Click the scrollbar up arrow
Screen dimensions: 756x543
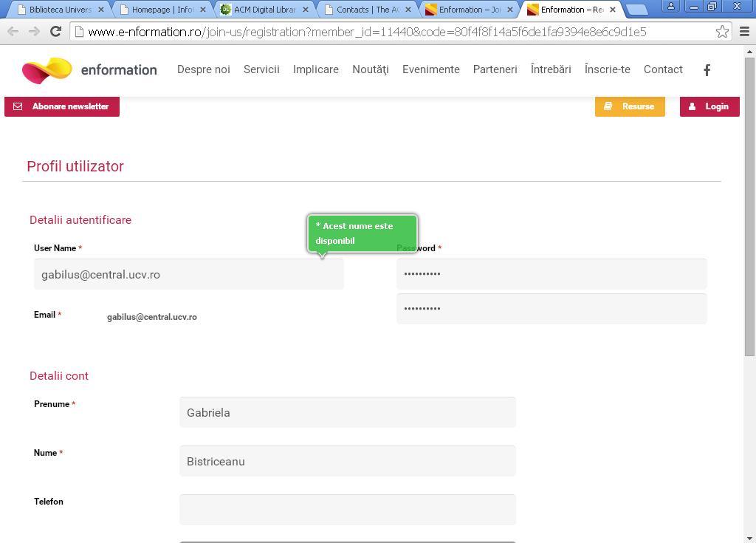(x=749, y=51)
